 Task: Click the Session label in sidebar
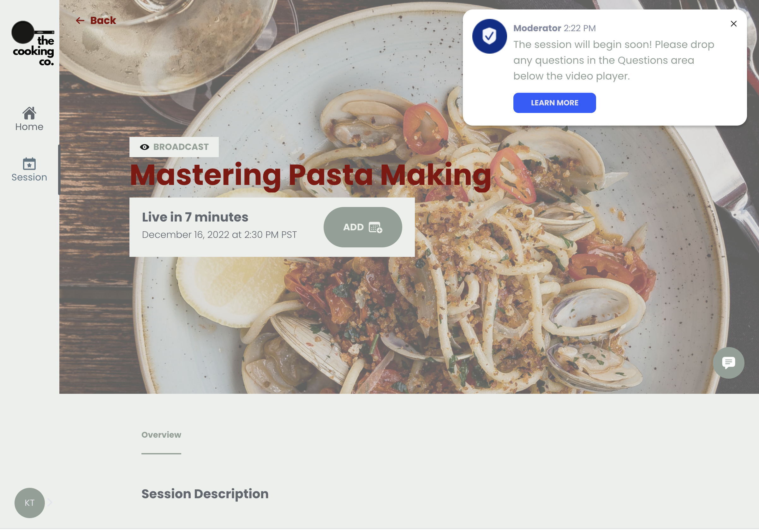pos(29,177)
